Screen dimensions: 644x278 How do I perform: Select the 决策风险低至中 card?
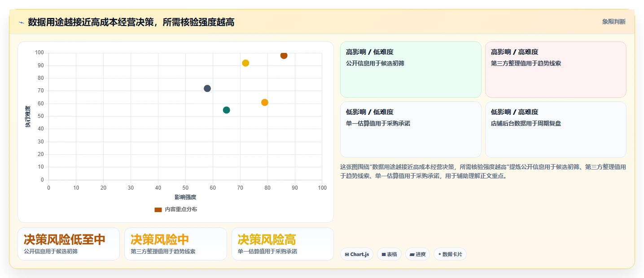[69, 244]
